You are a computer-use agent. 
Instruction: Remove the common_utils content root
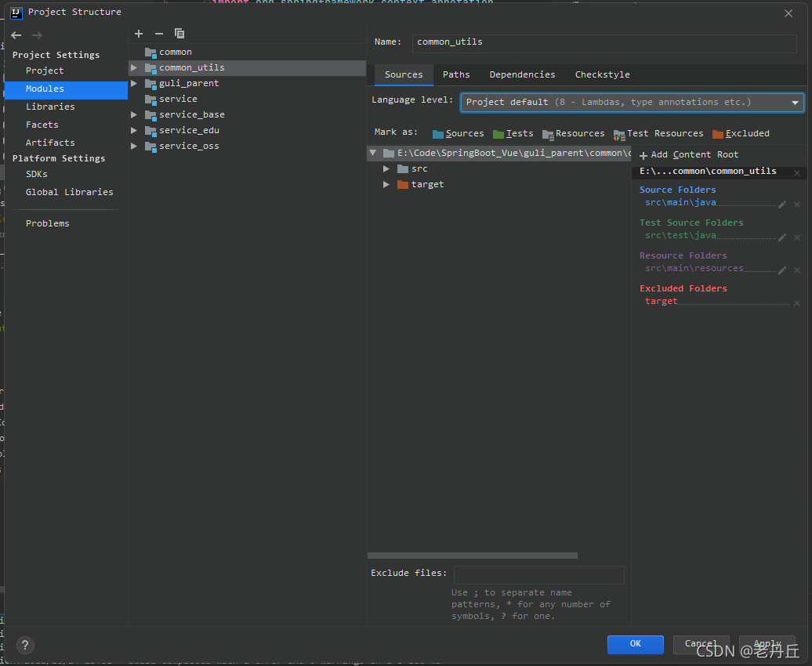tap(797, 173)
